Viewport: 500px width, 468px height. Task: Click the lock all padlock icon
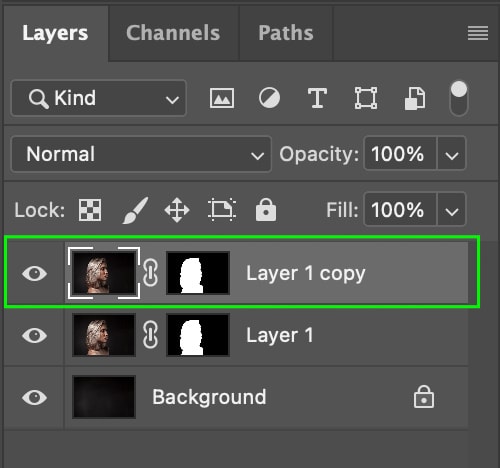266,210
